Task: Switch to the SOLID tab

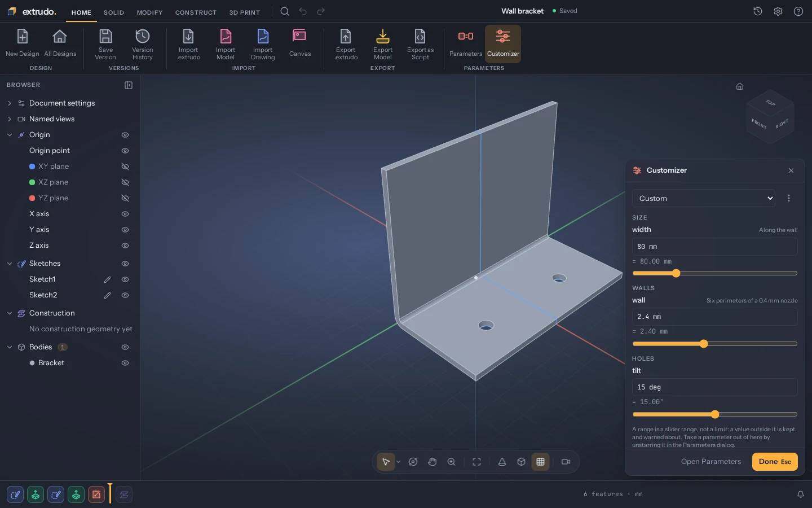Action: [114, 12]
